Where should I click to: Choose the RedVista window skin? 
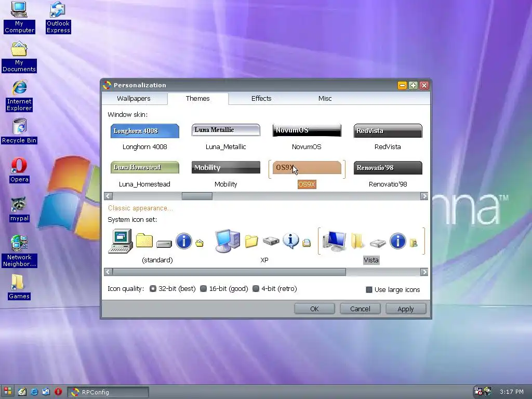388,137
